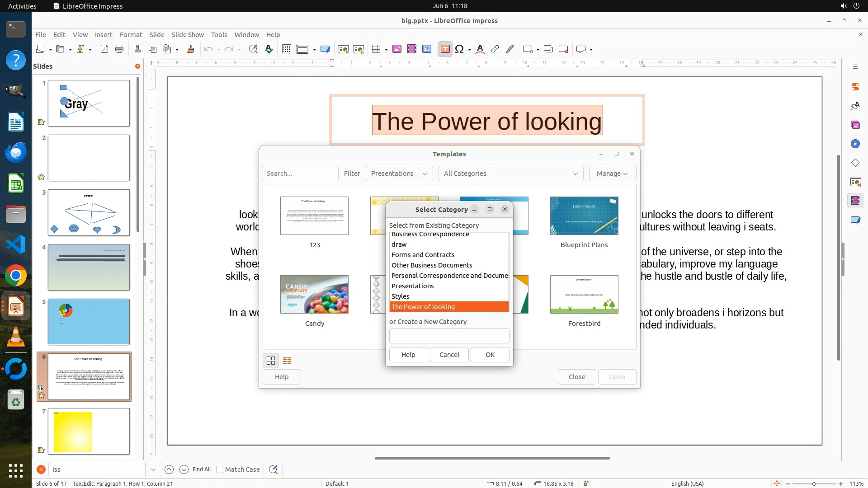The image size is (868, 488).
Task: Switch to list view in Templates dialog
Action: coord(287,361)
